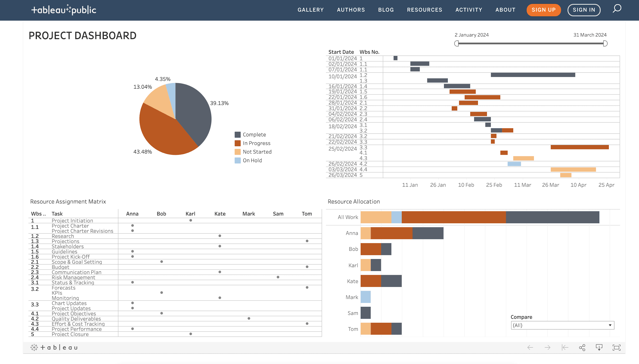639x364 pixels.
Task: Select the In Progress legend swatch
Action: click(237, 143)
